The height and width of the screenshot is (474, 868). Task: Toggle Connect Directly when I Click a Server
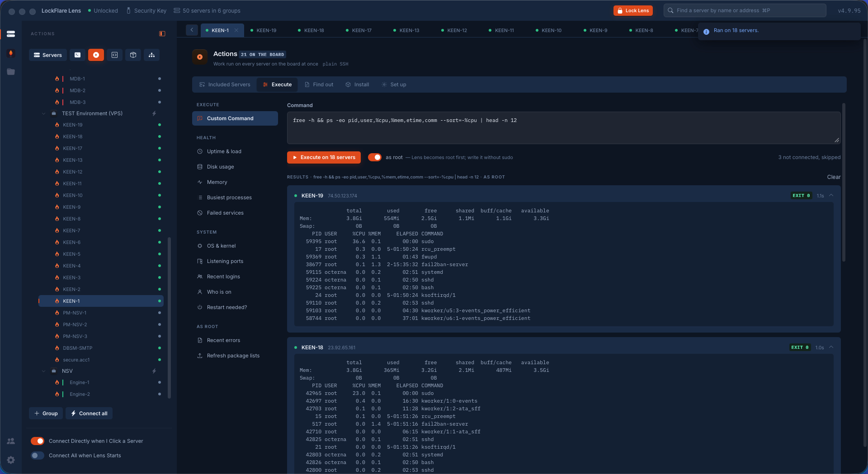click(x=38, y=441)
